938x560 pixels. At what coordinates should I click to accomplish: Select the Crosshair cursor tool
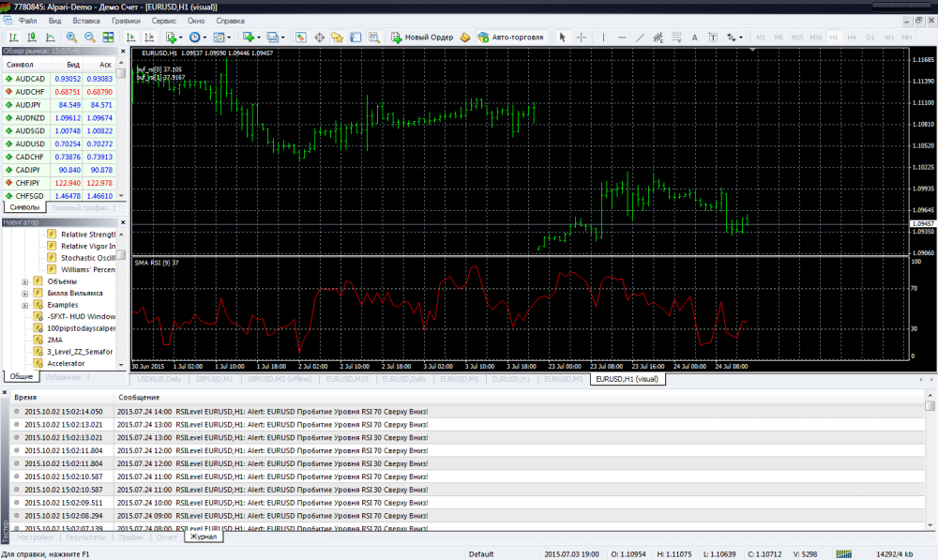[x=582, y=38]
